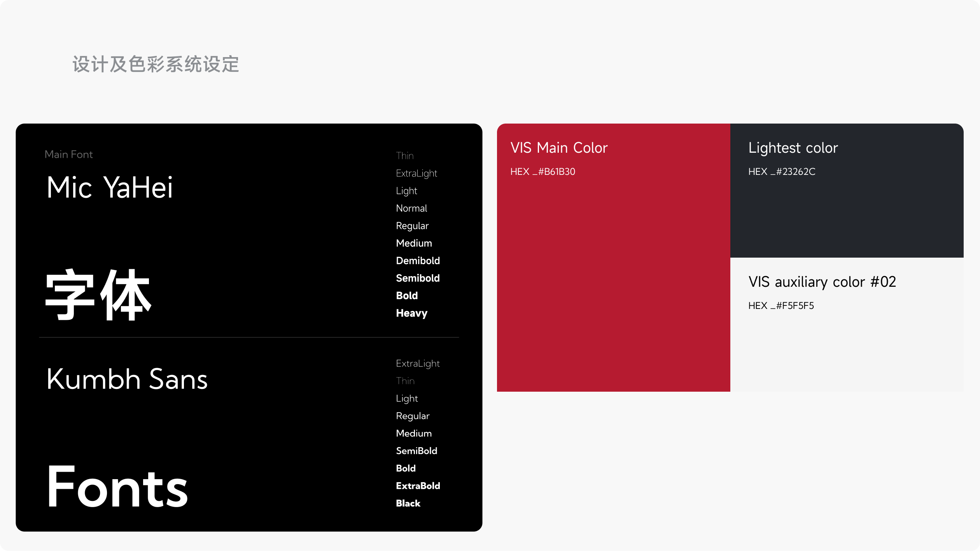The height and width of the screenshot is (551, 980).
Task: Click the ExtraBold weight in Kumbh Sans list
Action: pos(418,486)
